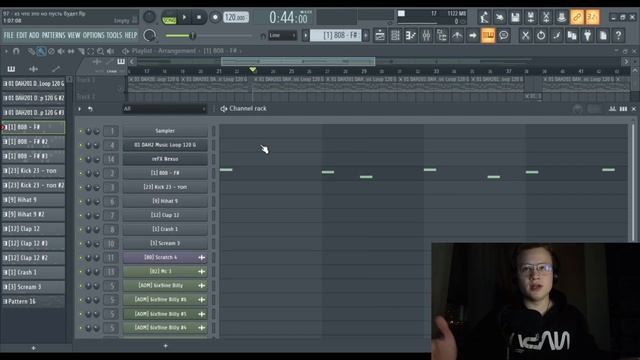Mute the reFX Nexus channel LED
The height and width of the screenshot is (360, 640).
81,160
